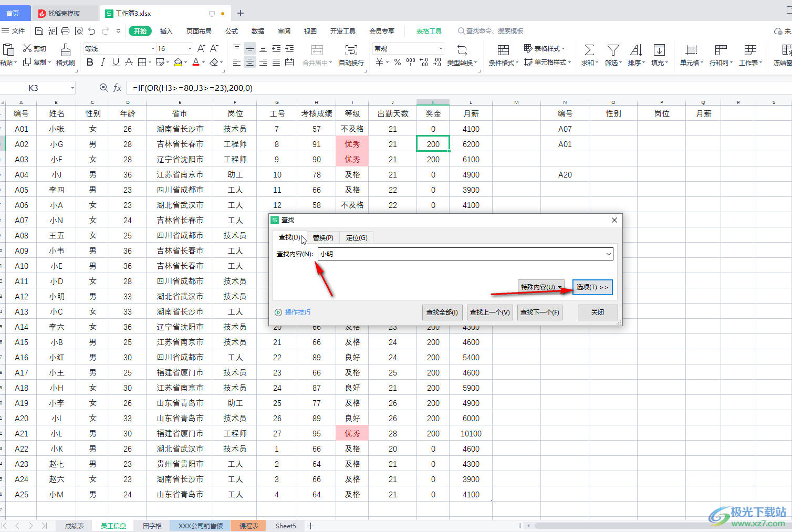Open the Data (数据) ribbon tab
Viewport: 792px width, 532px height.
click(258, 31)
